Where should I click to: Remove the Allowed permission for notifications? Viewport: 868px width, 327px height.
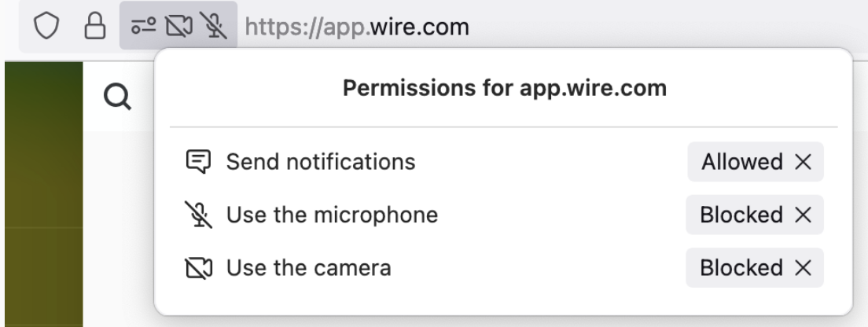click(x=803, y=162)
